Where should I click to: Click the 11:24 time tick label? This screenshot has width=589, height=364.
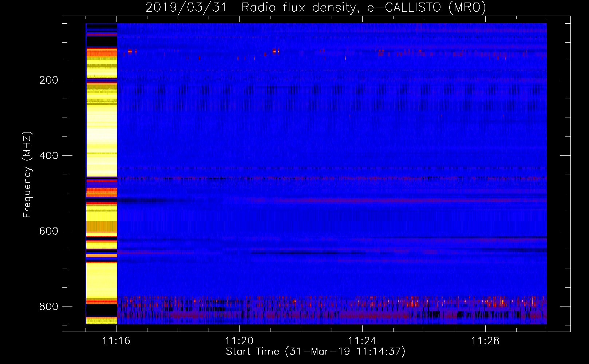click(x=363, y=341)
